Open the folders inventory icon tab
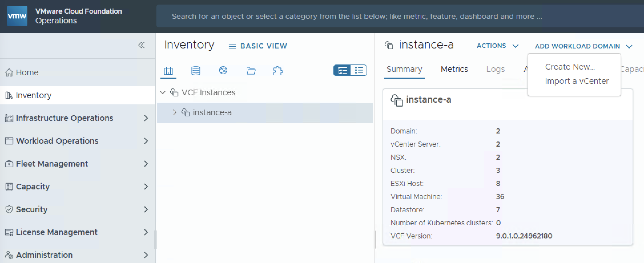The height and width of the screenshot is (263, 644). (251, 70)
